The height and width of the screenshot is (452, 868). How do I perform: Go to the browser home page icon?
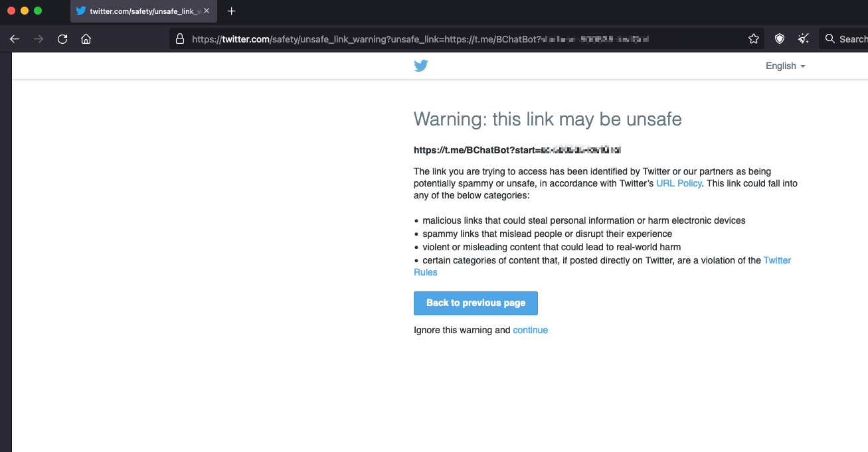click(x=86, y=39)
